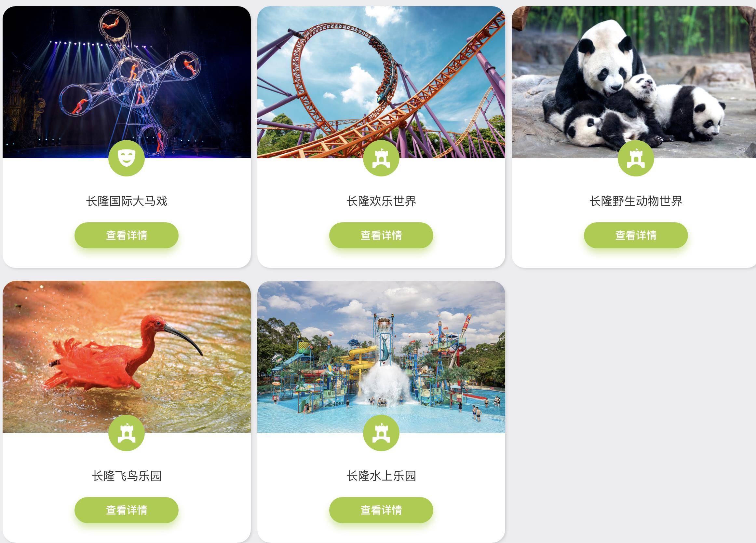Open details for 长隆欢乐世界

click(381, 235)
